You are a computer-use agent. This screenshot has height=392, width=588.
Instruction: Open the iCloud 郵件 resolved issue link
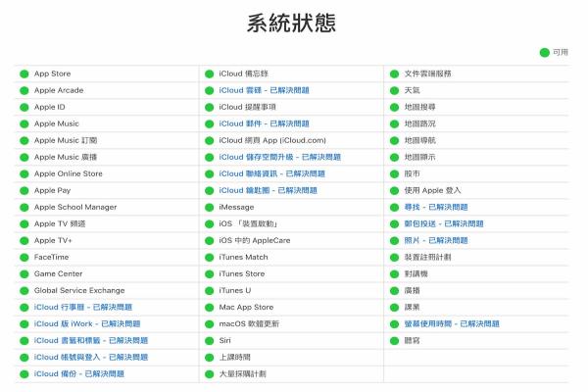[264, 123]
